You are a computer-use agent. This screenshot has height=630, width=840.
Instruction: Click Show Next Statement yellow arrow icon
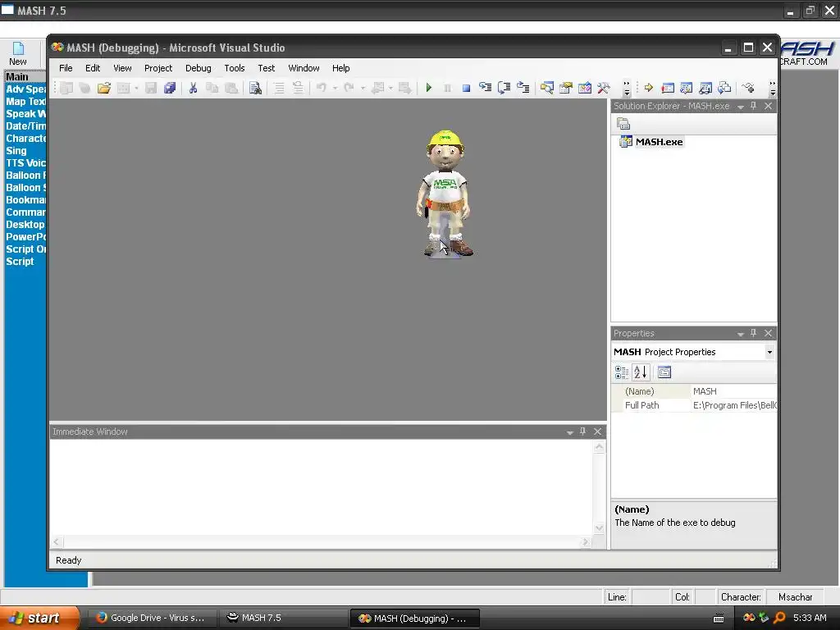click(649, 88)
